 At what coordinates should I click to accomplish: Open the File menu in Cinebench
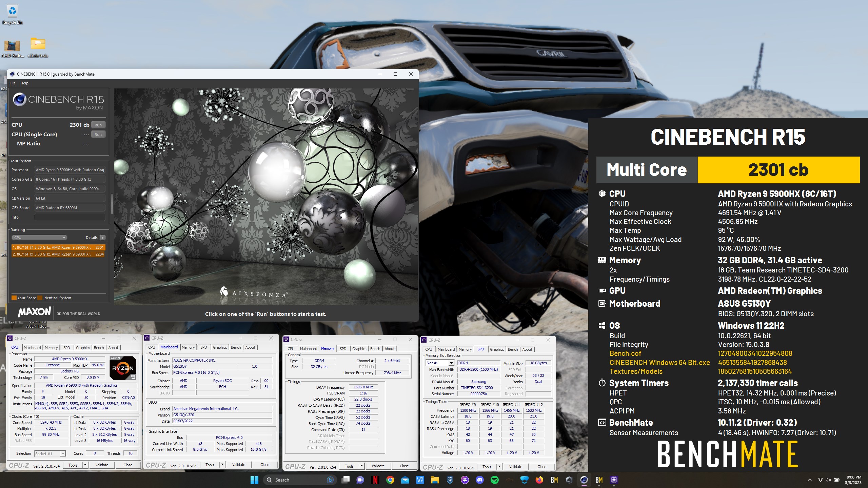coord(13,83)
